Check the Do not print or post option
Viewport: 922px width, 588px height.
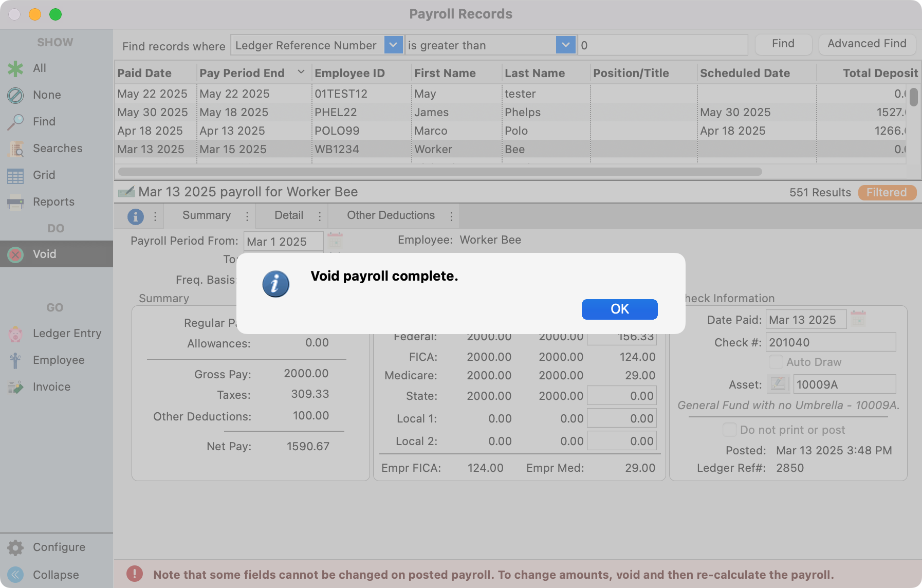coord(729,430)
